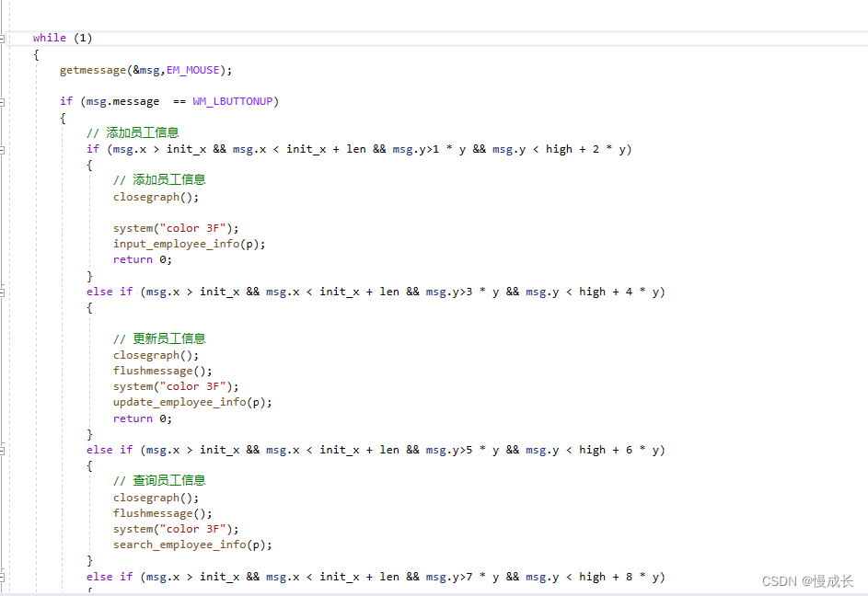Click the system("color 3F") line above input_employee_info
Viewport: 868px width, 596px height.
(x=176, y=228)
